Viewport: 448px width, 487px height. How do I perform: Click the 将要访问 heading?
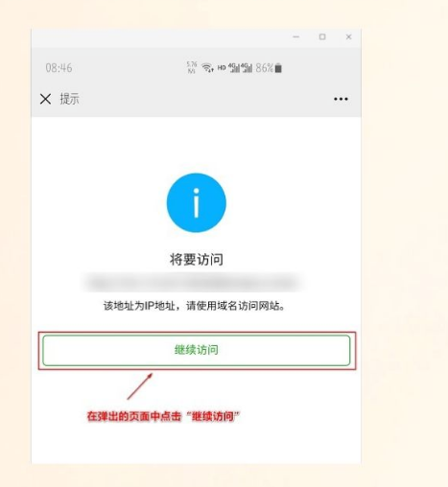(x=197, y=259)
